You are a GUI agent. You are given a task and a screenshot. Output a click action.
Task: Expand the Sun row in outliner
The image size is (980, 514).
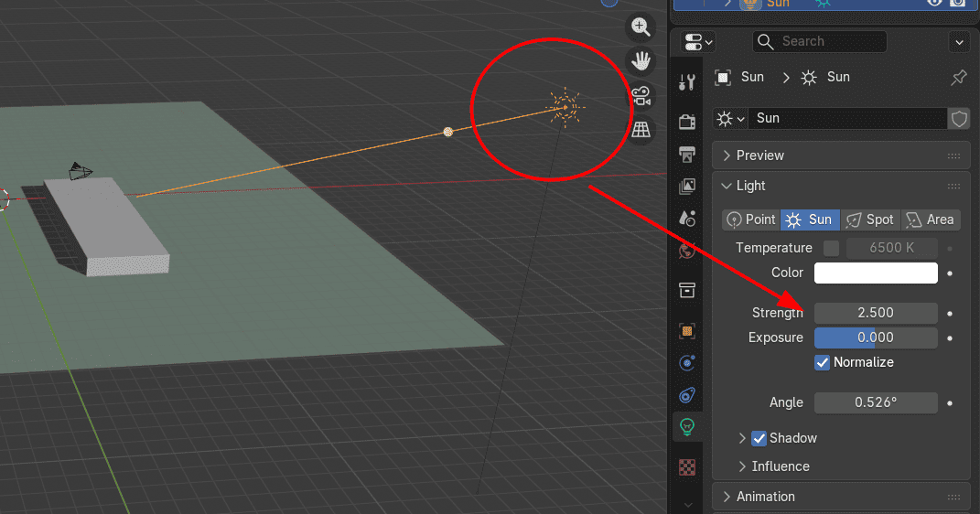tap(727, 3)
